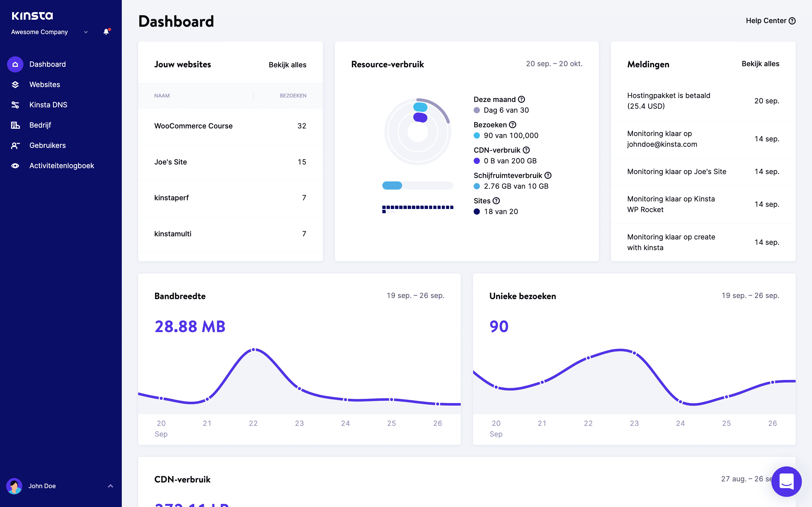The height and width of the screenshot is (507, 812).
Task: Open the Bezoeken tooltip icon
Action: (512, 124)
